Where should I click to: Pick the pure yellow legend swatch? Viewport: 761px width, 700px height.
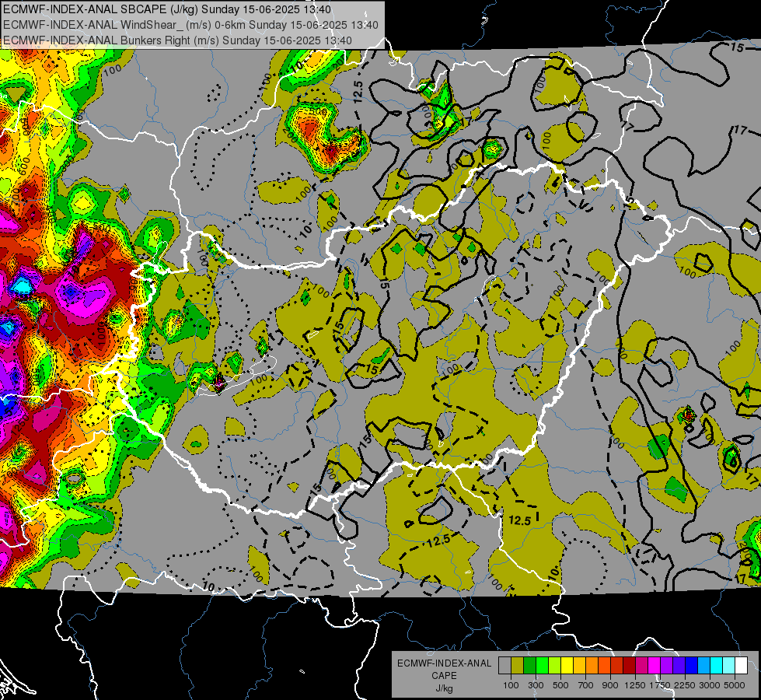pos(567,666)
